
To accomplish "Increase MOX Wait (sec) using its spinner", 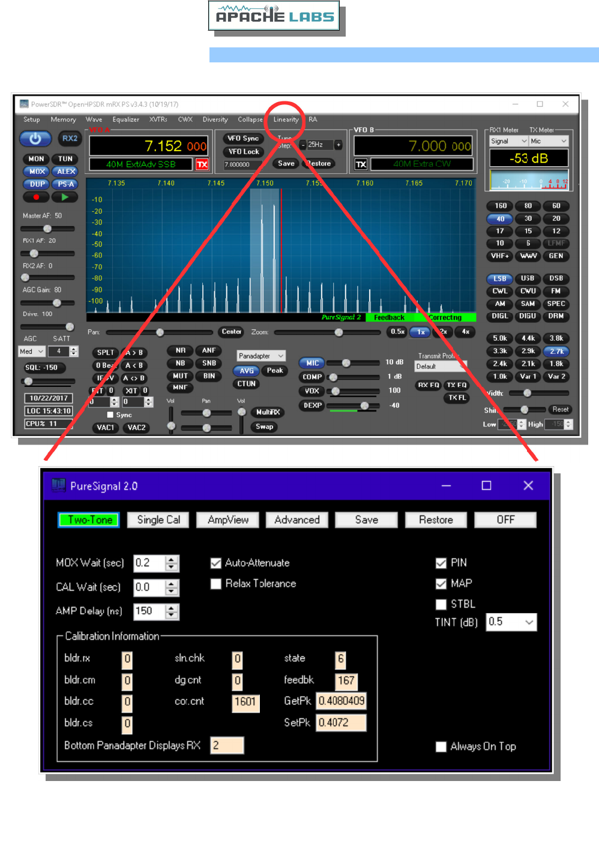I will pyautogui.click(x=172, y=559).
